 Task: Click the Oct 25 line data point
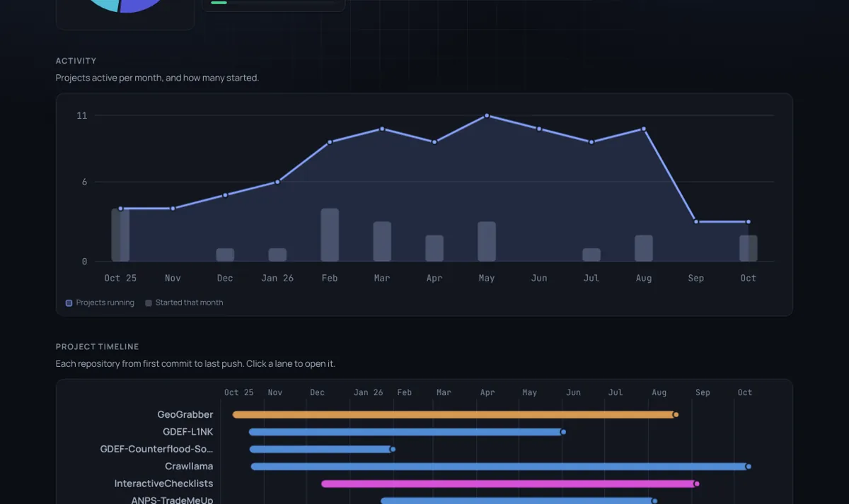(x=120, y=209)
